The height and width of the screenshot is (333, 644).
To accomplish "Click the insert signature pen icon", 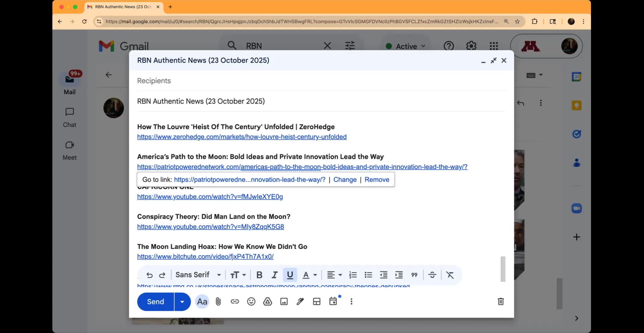I will 300,302.
